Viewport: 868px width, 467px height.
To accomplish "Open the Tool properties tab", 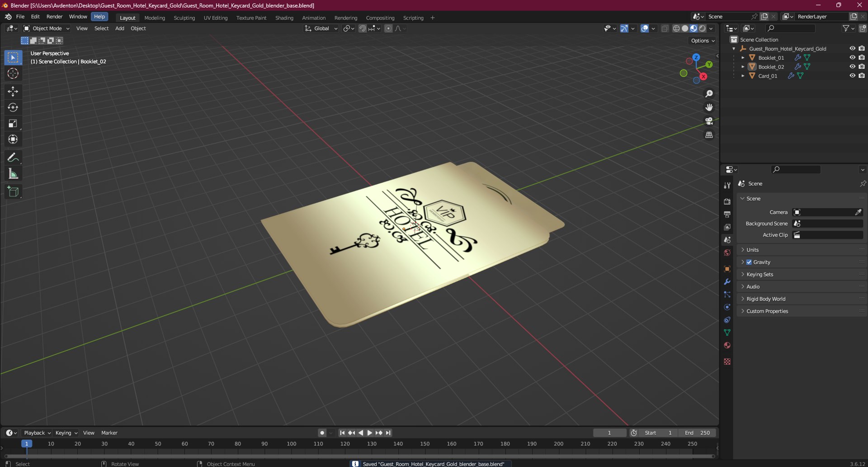I will [727, 186].
